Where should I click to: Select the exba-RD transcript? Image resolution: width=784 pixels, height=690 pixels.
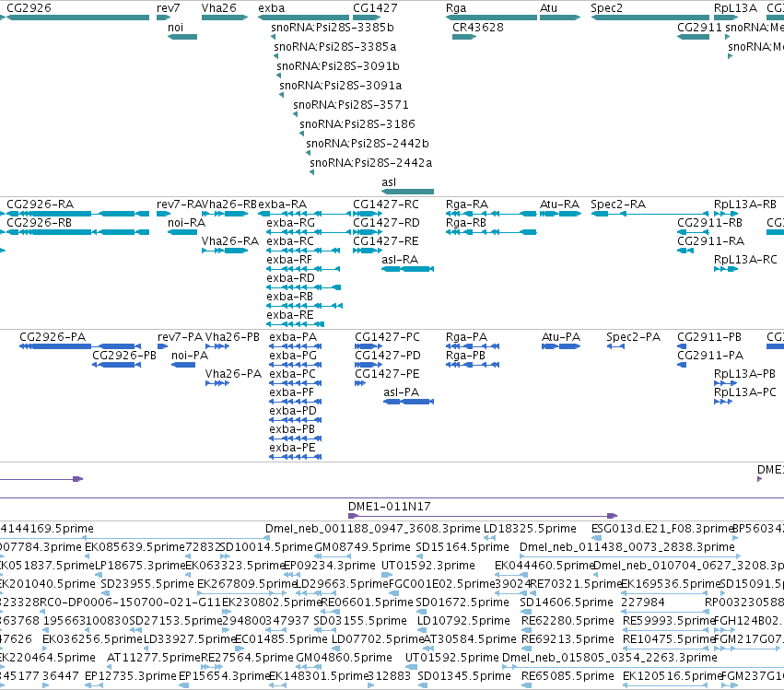(x=303, y=287)
